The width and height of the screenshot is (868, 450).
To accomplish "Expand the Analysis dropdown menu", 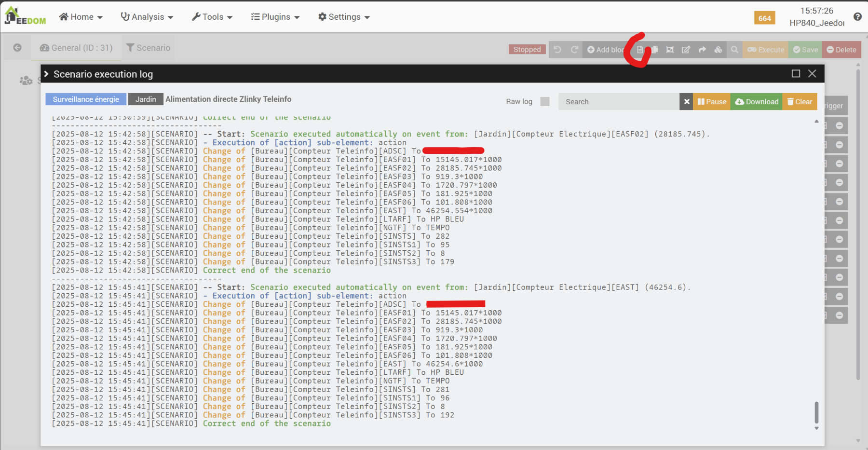I will click(x=147, y=17).
